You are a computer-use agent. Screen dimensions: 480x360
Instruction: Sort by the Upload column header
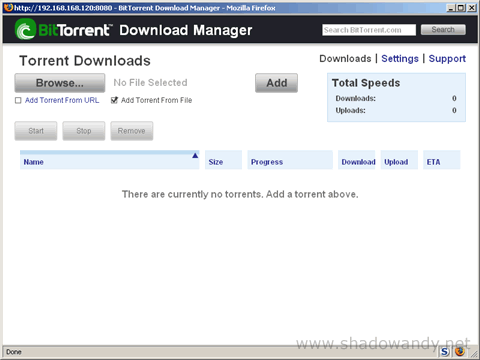pyautogui.click(x=399, y=160)
